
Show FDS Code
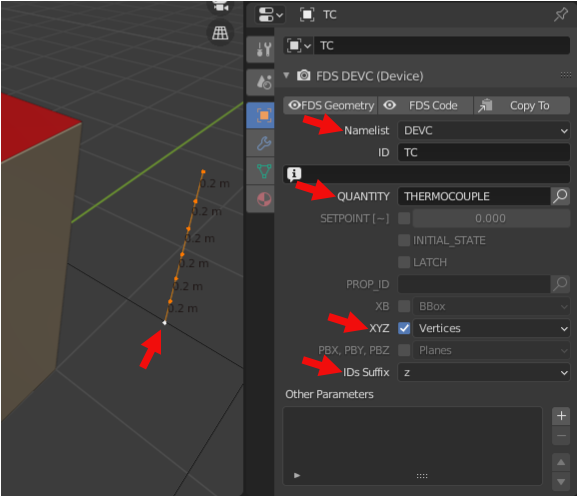click(425, 106)
